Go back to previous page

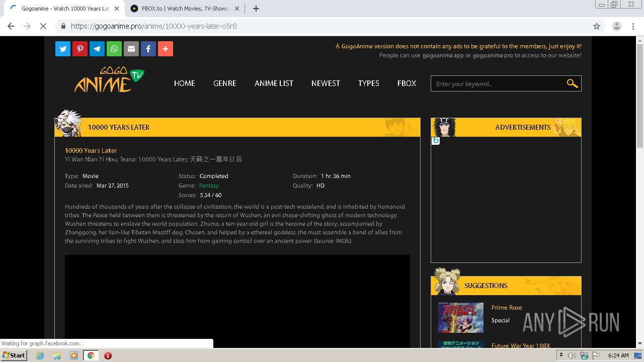[11, 26]
